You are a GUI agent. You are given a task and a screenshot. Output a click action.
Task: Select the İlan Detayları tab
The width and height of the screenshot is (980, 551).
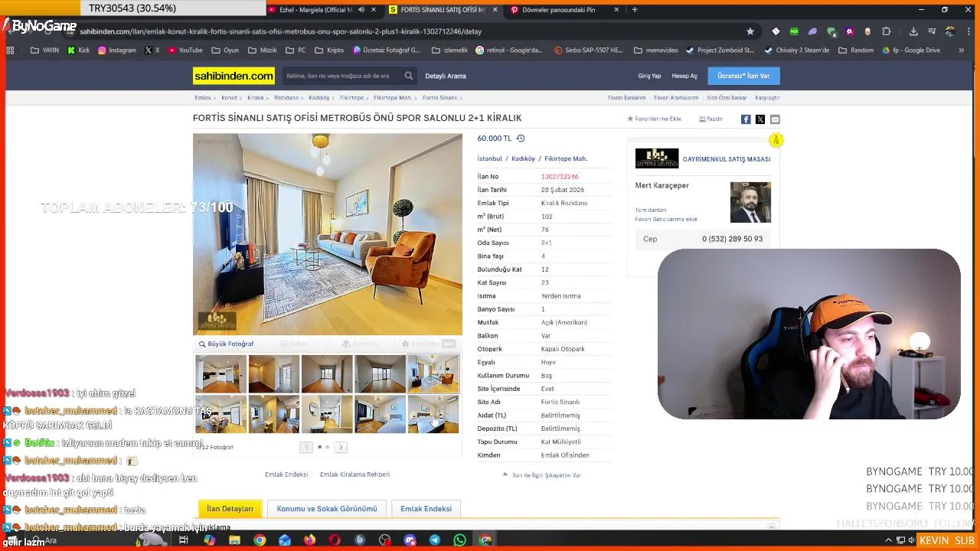point(230,508)
